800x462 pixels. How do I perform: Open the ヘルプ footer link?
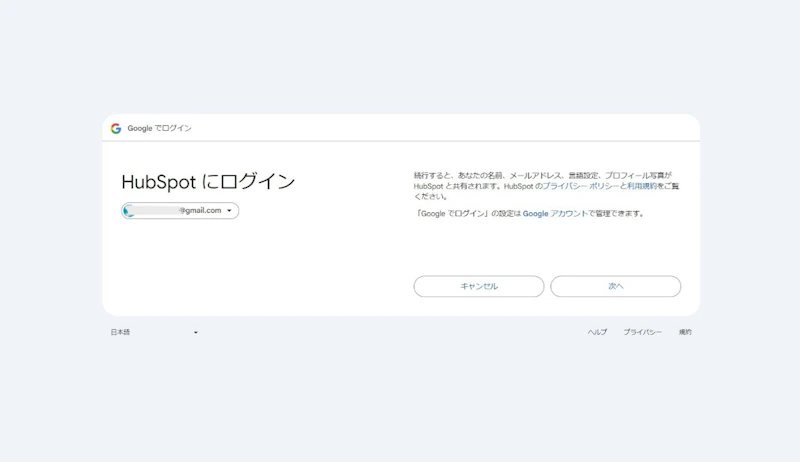pyautogui.click(x=597, y=332)
